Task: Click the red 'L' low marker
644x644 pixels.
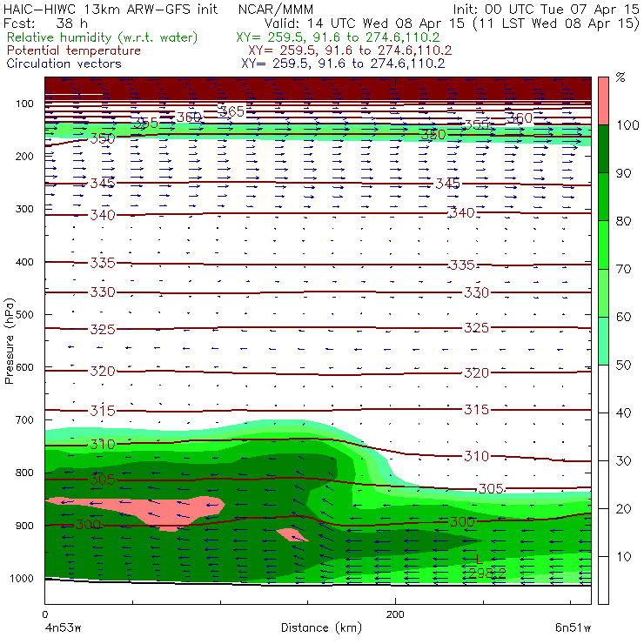Action: 479,559
